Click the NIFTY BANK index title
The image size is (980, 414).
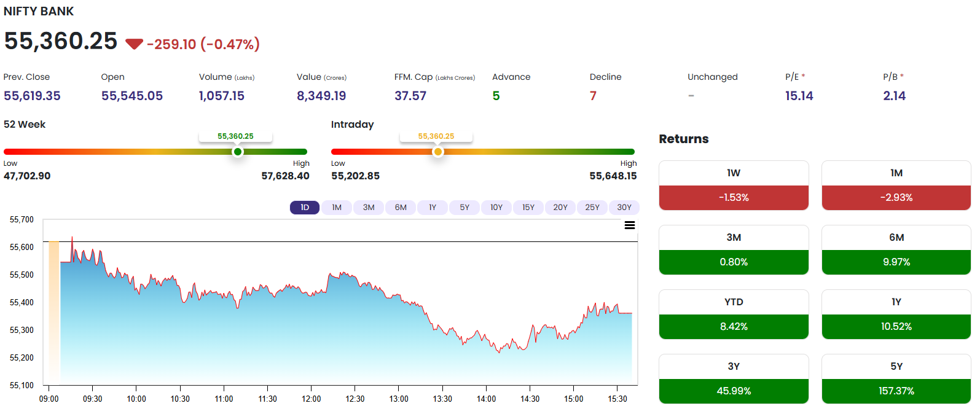[39, 12]
